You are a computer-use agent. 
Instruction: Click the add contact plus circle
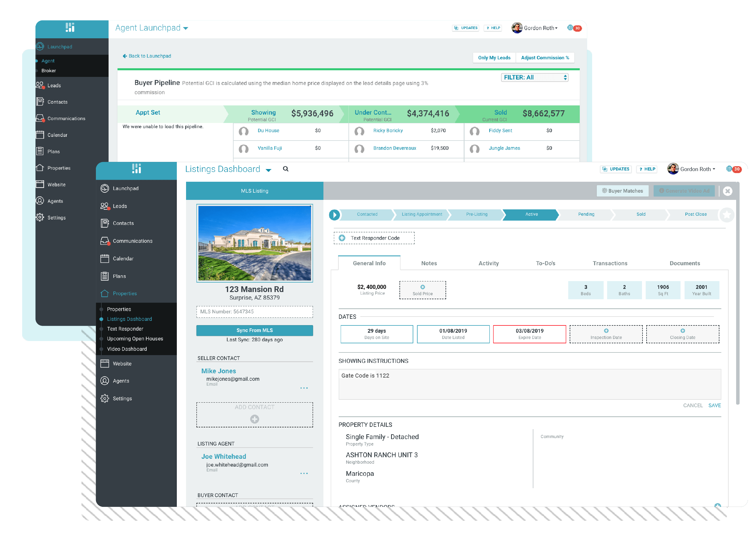[x=254, y=419]
